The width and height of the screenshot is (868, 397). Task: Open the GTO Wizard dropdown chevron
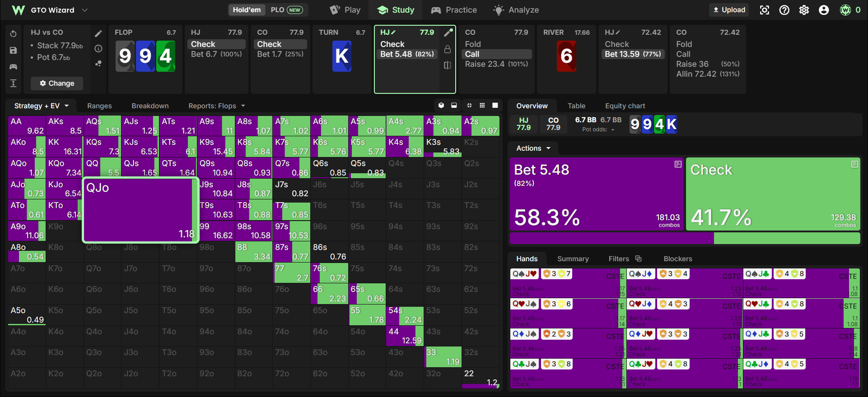point(84,10)
